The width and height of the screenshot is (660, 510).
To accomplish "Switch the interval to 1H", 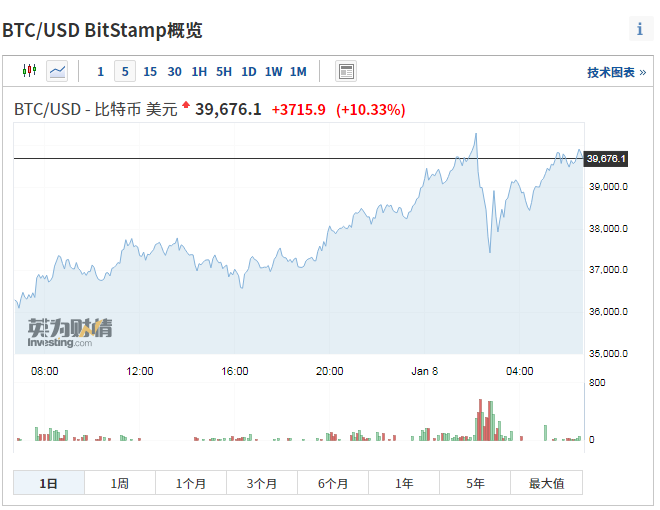I will (199, 71).
